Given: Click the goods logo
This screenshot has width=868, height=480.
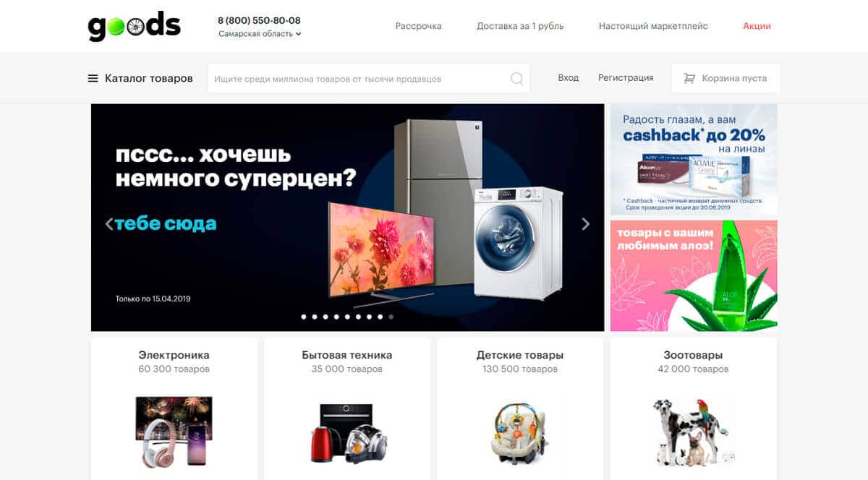Looking at the screenshot, I should (x=135, y=25).
